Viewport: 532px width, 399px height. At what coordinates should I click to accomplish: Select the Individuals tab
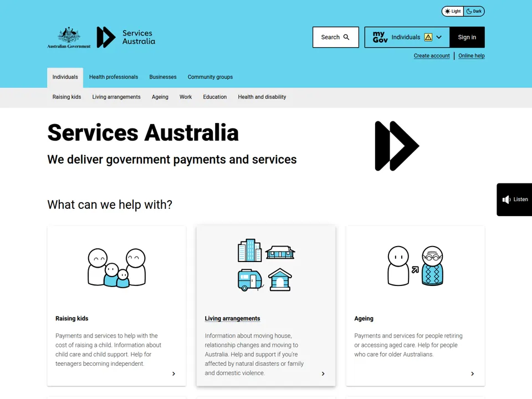click(65, 78)
